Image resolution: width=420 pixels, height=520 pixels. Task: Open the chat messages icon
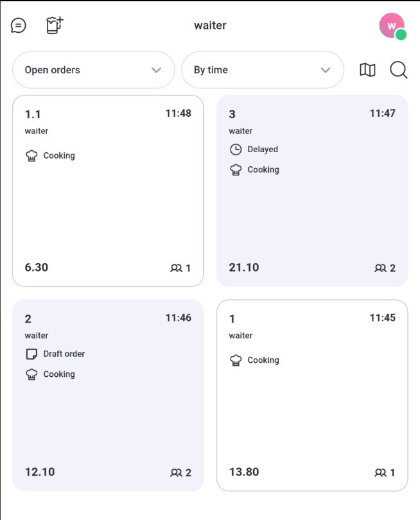tap(18, 26)
